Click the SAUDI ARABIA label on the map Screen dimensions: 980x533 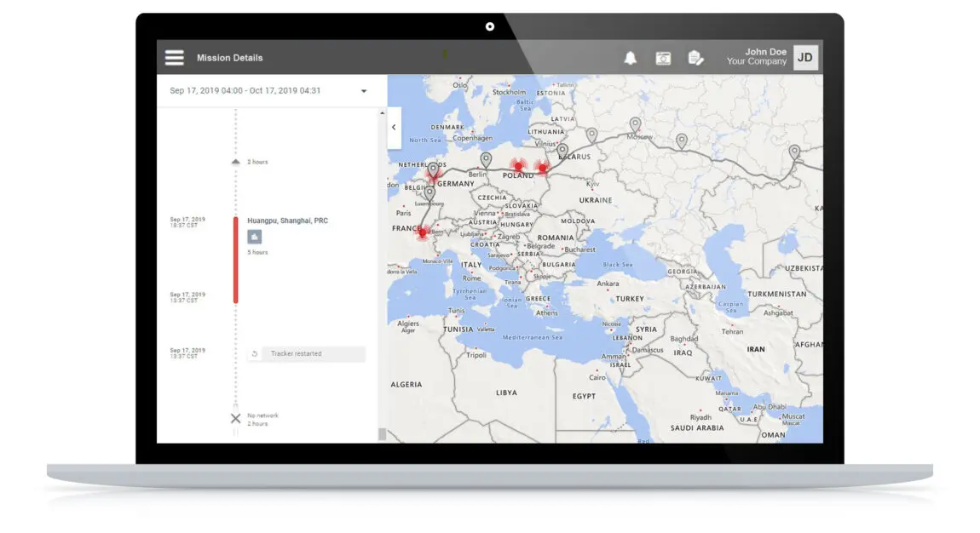click(x=697, y=428)
